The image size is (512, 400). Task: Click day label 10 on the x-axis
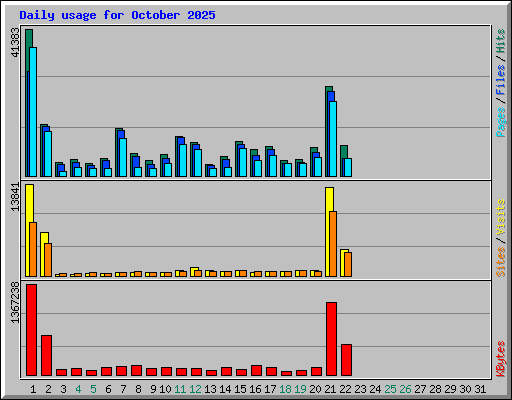[165, 389]
